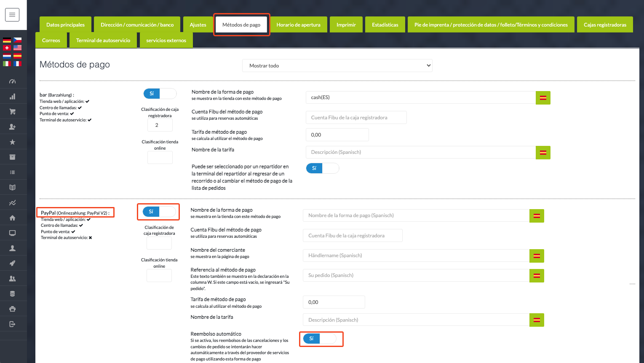The height and width of the screenshot is (363, 644).
Task: Click the rocket icon in sidebar
Action: click(x=13, y=264)
